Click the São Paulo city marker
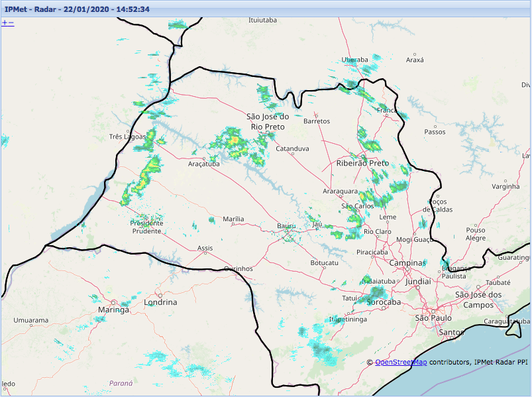The height and width of the screenshot is (397, 532). pyautogui.click(x=433, y=311)
